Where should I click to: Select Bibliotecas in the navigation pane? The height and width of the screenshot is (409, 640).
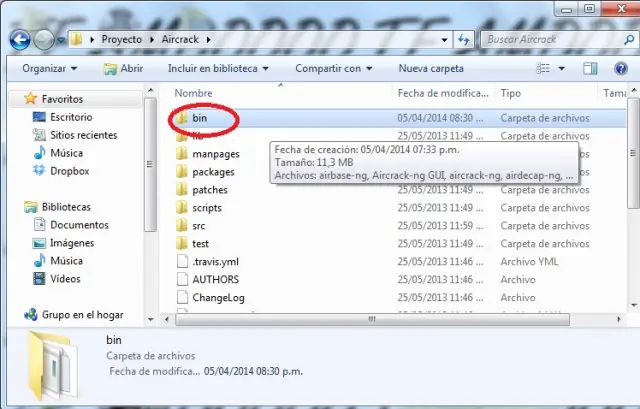coord(66,207)
